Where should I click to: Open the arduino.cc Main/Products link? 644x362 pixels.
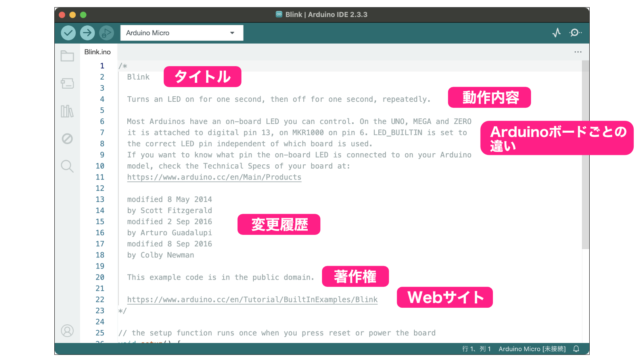(214, 177)
